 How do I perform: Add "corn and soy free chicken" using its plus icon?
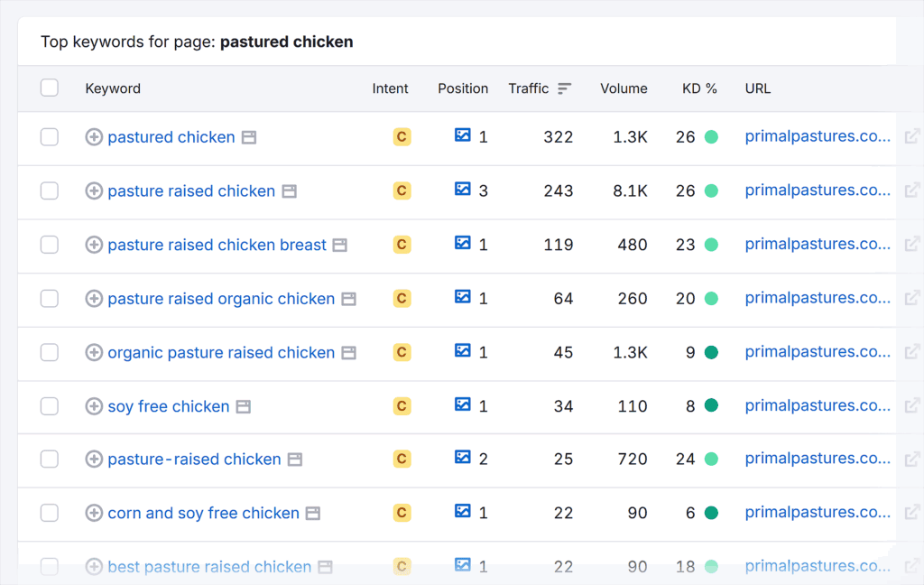(x=94, y=513)
